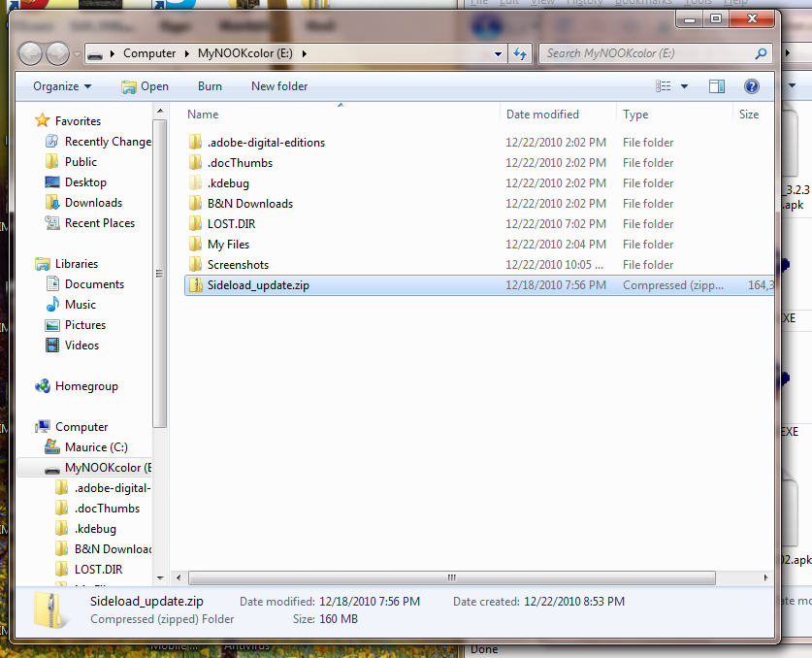Change your view with the view icon
Viewport: 812px width, 658px height.
[x=663, y=86]
